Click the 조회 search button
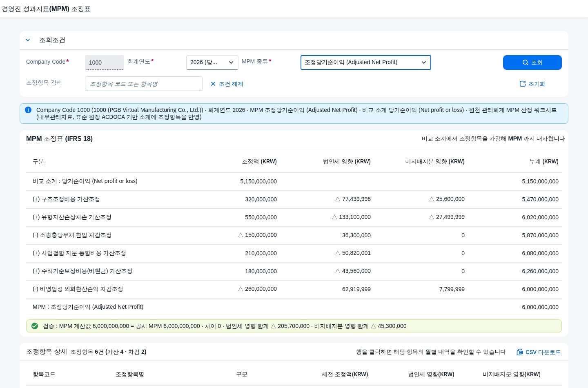Viewport: 588px width, 388px height. click(532, 62)
